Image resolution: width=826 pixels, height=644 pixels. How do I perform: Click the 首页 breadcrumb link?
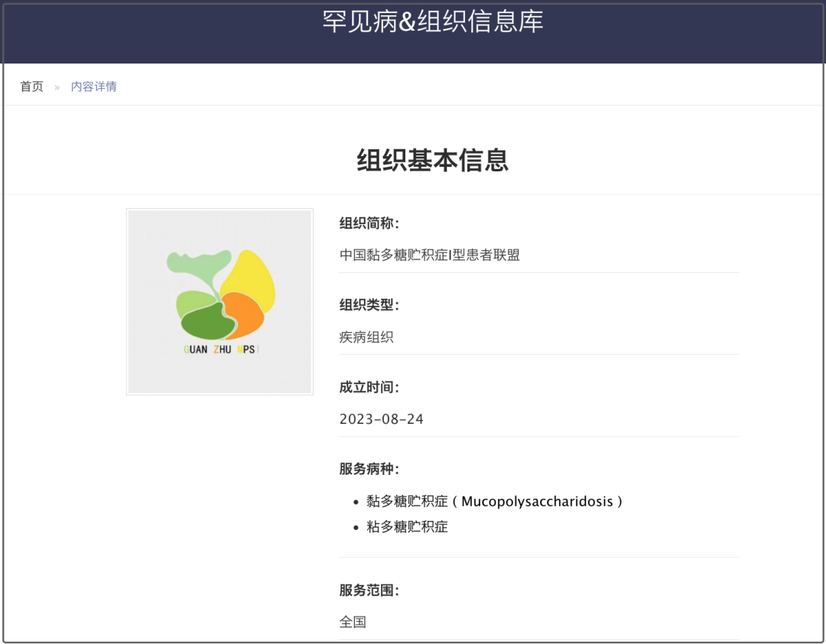tap(32, 86)
